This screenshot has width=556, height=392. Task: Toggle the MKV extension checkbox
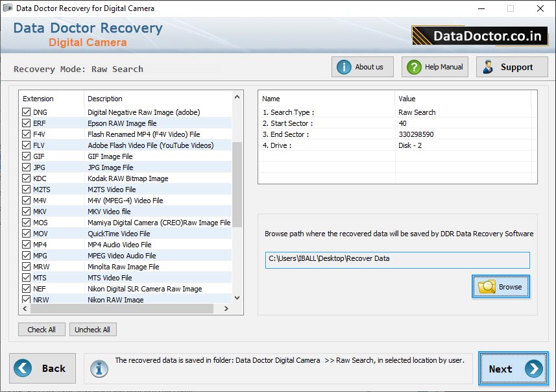point(26,212)
